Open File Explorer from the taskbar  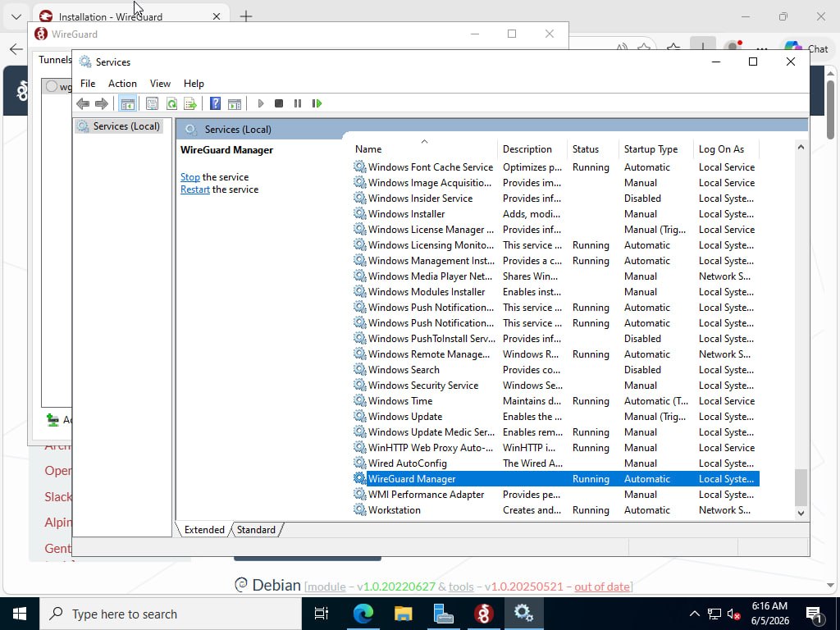point(403,614)
